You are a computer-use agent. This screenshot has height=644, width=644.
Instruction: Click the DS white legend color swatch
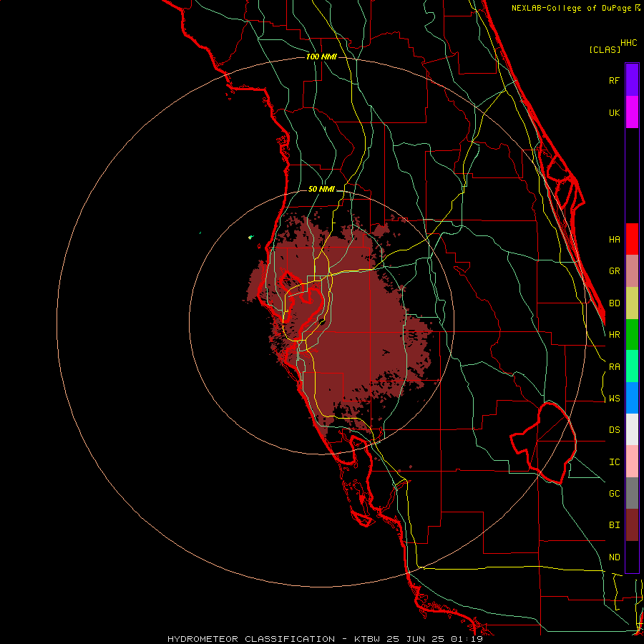[632, 429]
